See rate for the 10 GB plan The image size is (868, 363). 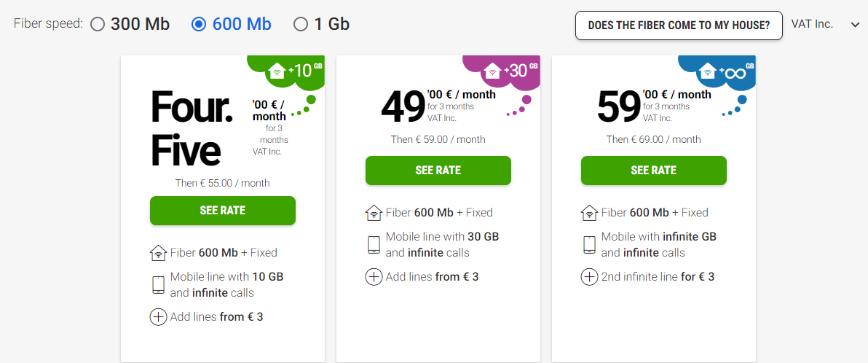223,210
